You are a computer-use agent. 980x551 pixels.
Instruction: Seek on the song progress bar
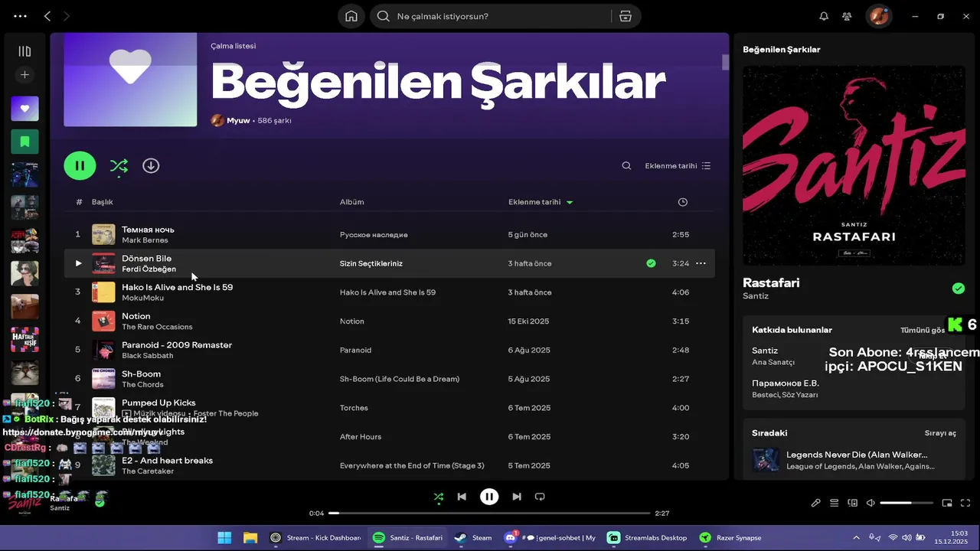click(489, 513)
